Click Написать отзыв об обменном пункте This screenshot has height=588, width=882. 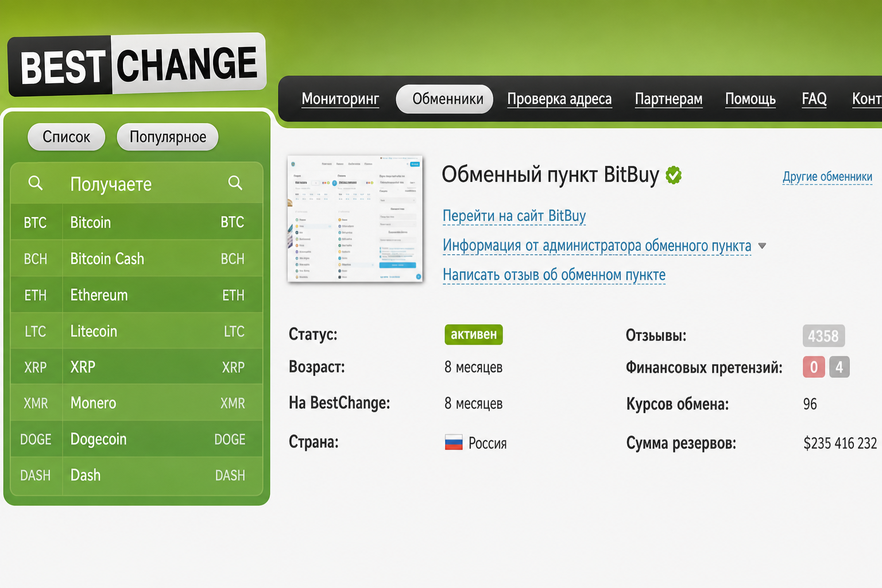click(x=554, y=275)
